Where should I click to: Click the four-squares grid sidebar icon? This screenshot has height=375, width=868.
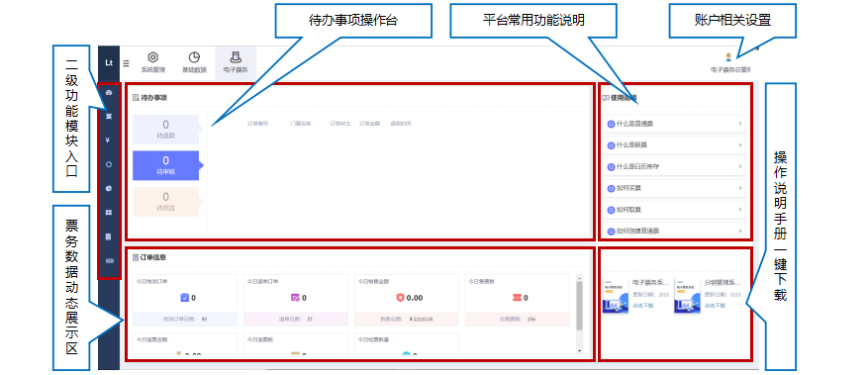pos(109,213)
